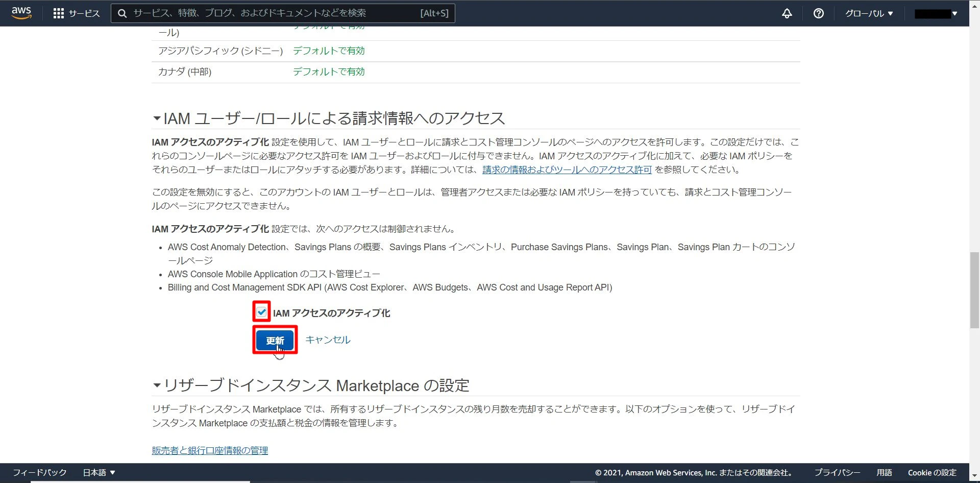Open 請求の情報およびツールへのアクセス許可 link
Screen dimensions: 980x483
click(x=567, y=170)
